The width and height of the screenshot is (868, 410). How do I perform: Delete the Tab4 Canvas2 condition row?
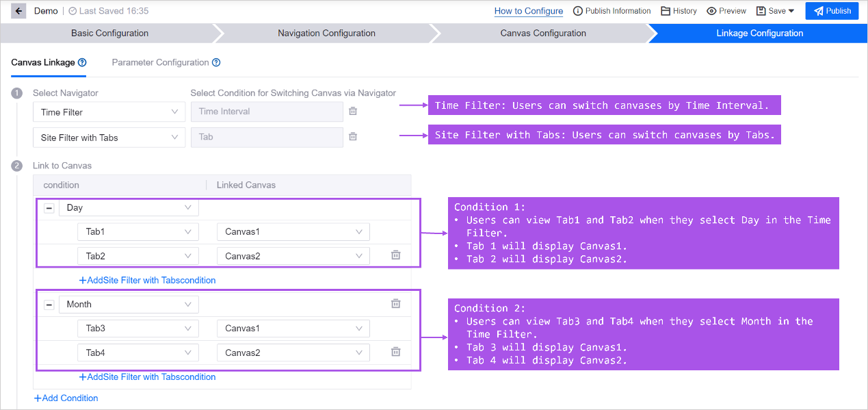tap(395, 352)
